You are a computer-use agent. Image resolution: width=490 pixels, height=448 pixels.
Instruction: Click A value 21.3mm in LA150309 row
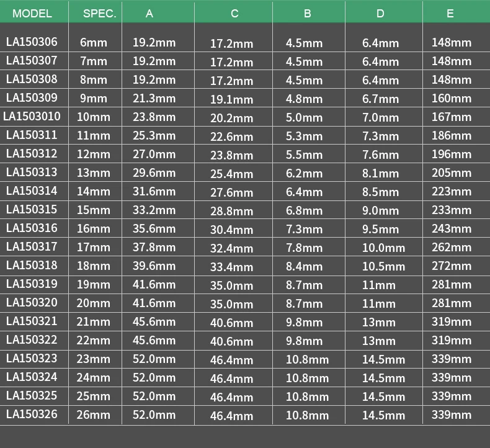pyautogui.click(x=154, y=99)
